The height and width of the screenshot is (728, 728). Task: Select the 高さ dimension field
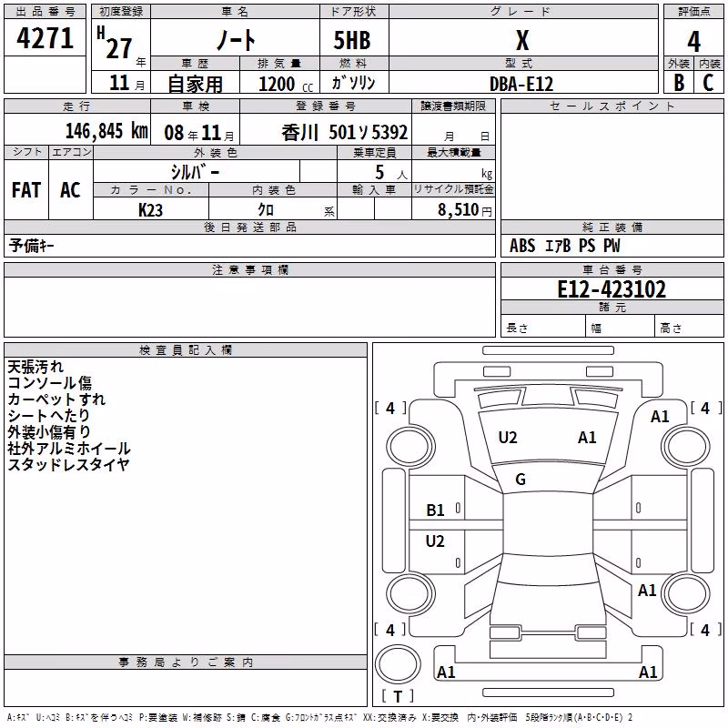point(689,326)
